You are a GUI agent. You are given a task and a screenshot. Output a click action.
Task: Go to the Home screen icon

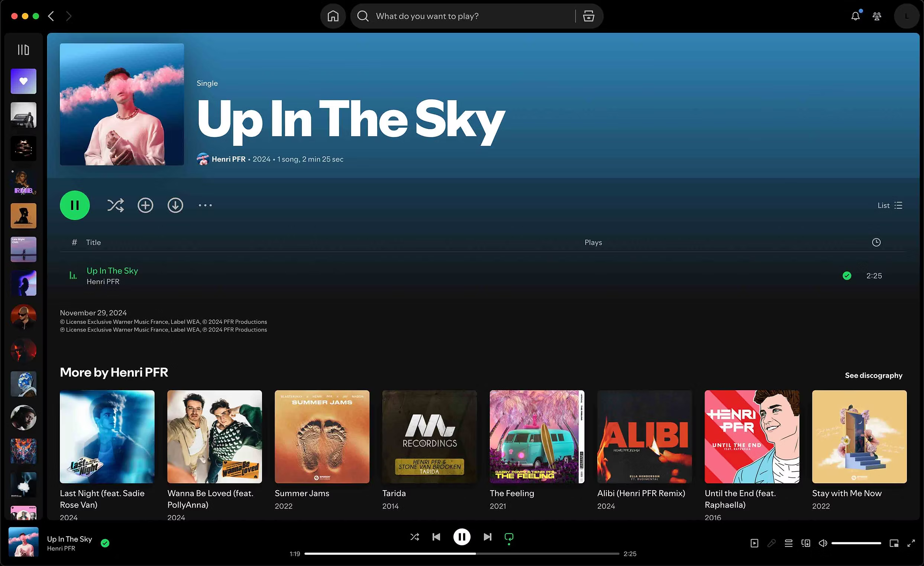point(333,16)
